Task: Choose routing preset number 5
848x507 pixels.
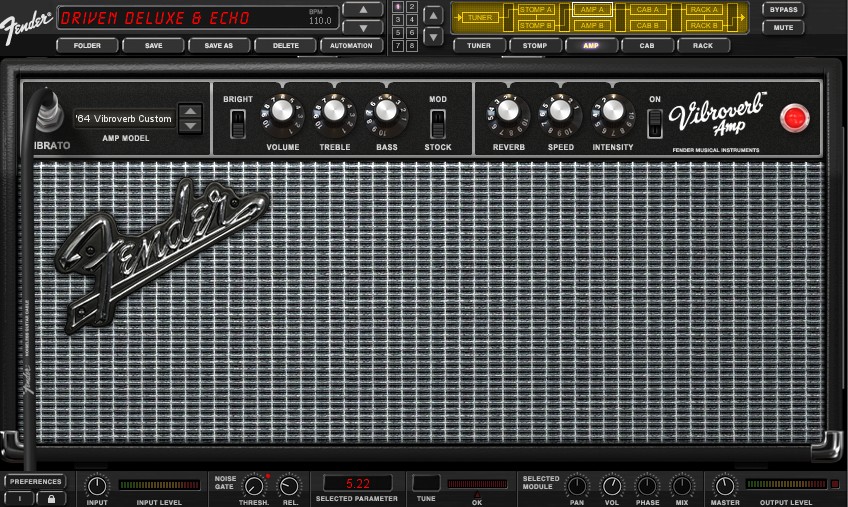Action: (398, 33)
